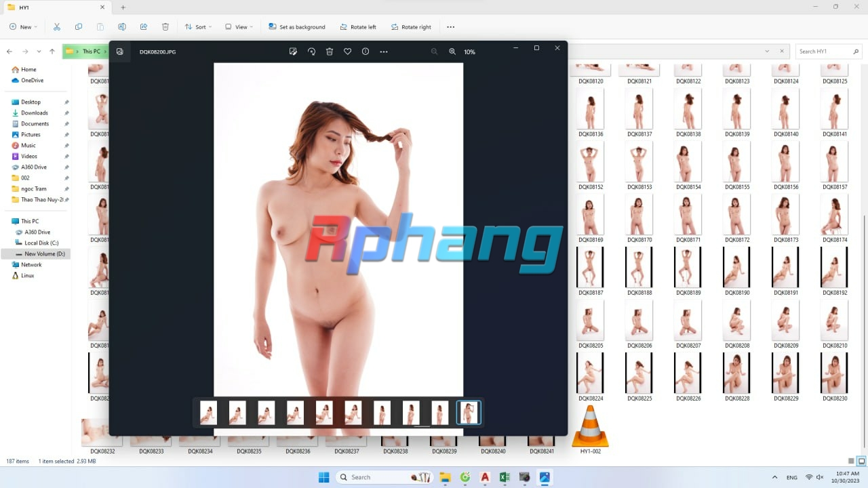This screenshot has height=488, width=868.
Task: Click the volume icon in system tray
Action: [x=820, y=477]
